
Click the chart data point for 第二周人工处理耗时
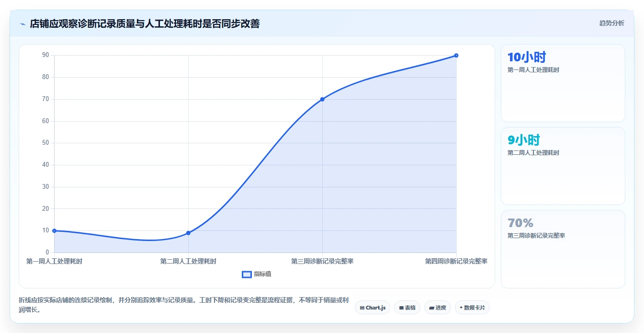tap(188, 233)
